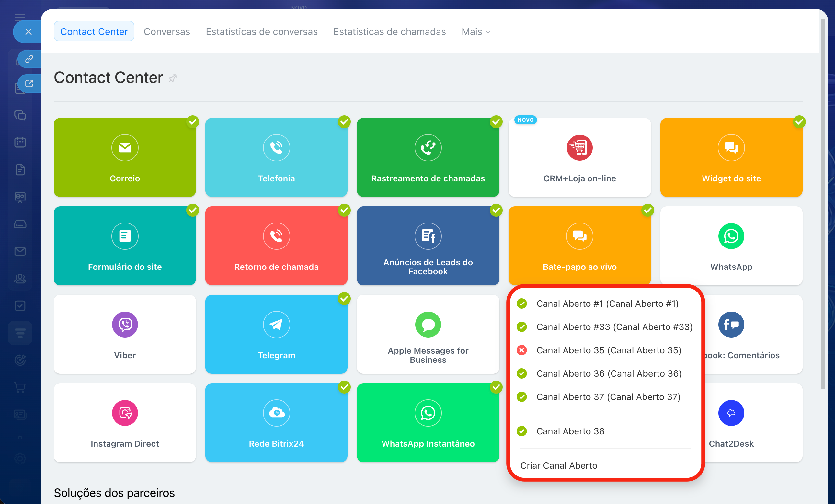This screenshot has width=835, height=504.
Task: Open the Estatísticas de chamadas tab
Action: 389,31
